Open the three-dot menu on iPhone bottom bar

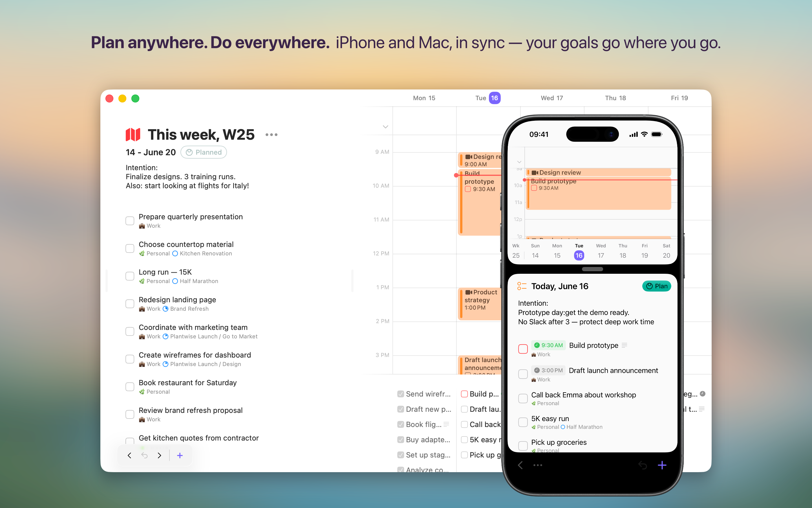tap(538, 465)
